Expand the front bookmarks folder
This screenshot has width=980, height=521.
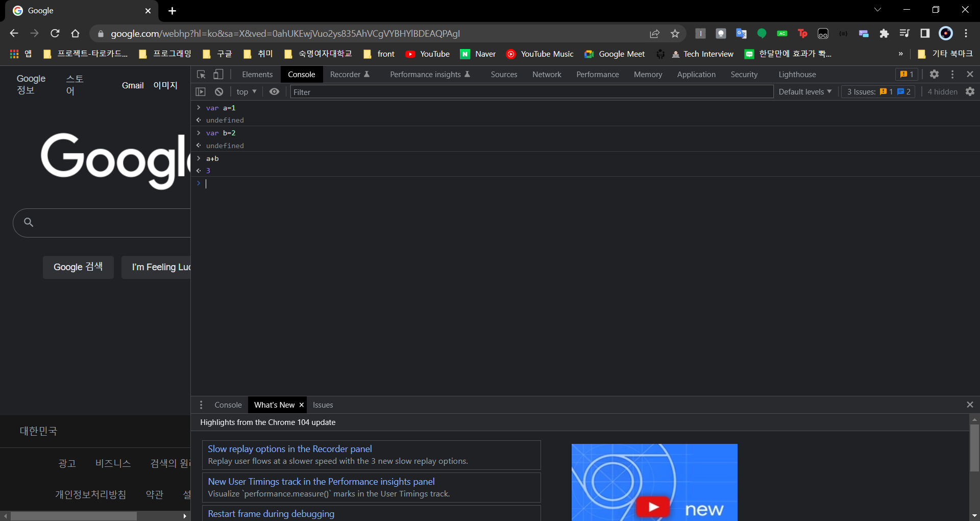[379, 54]
